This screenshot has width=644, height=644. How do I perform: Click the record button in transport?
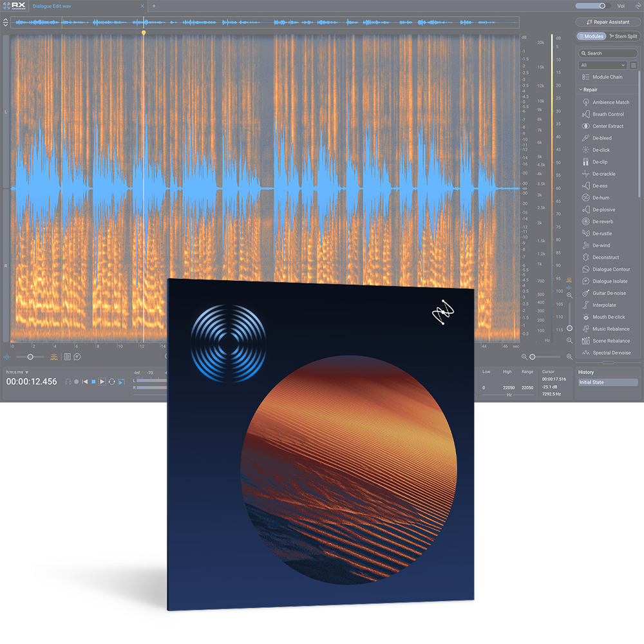[x=77, y=381]
